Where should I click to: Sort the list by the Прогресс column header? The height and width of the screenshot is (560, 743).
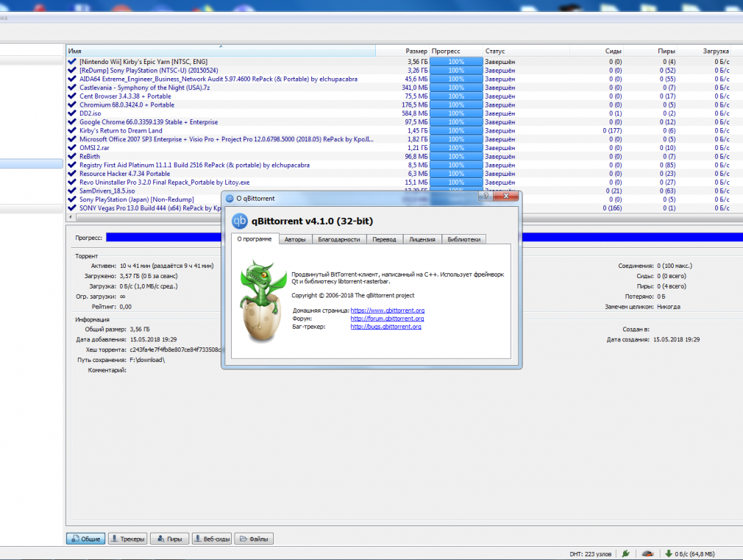(456, 51)
